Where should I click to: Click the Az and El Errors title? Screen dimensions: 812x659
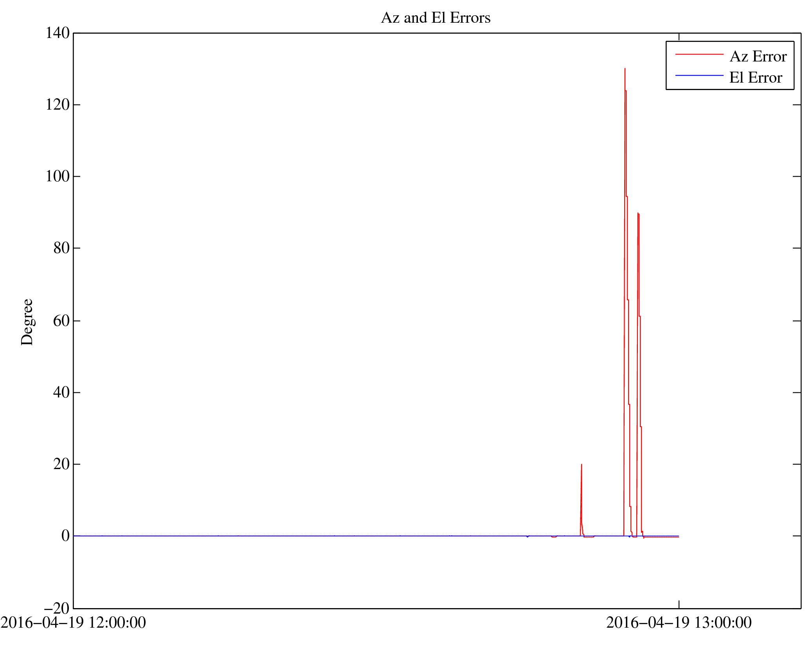click(x=435, y=18)
